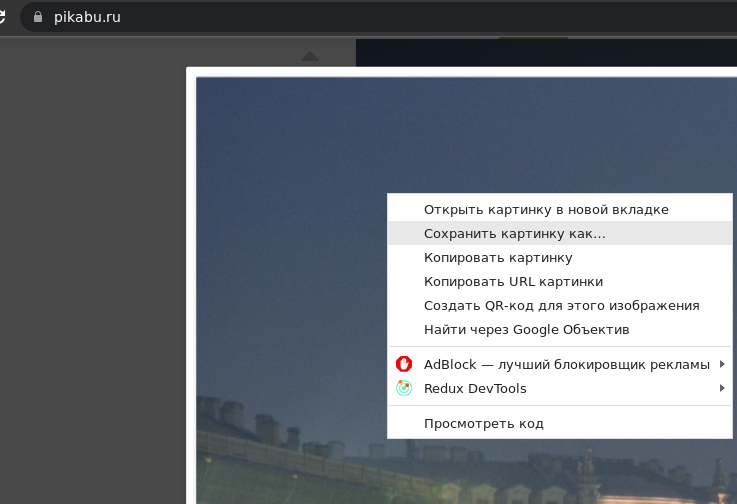Choose "Сохранить картинку как..." from context menu
Viewport: 737px width, 504px height.
click(514, 233)
